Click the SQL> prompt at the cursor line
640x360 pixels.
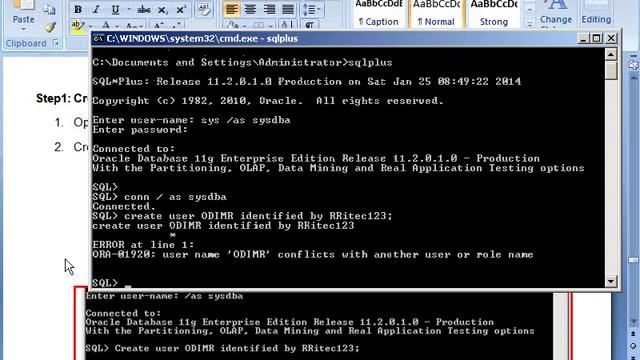[105, 282]
